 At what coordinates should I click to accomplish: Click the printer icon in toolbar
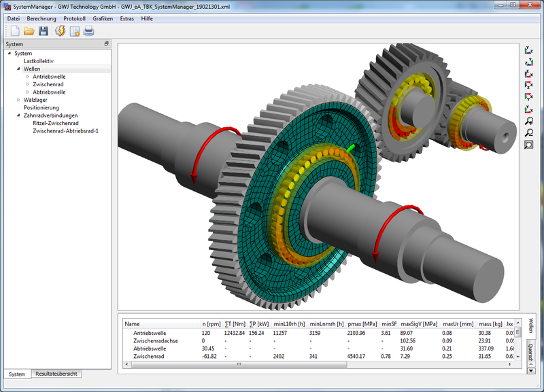point(88,31)
